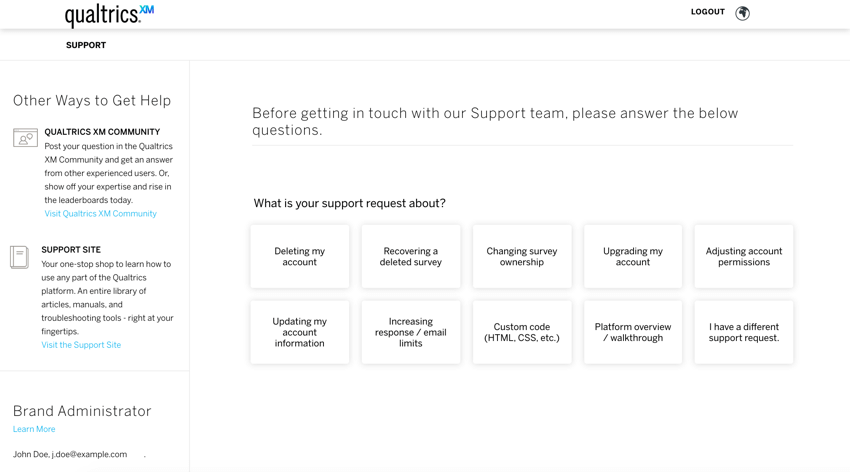The image size is (850, 472).
Task: Choose I have a different support request
Action: point(744,332)
